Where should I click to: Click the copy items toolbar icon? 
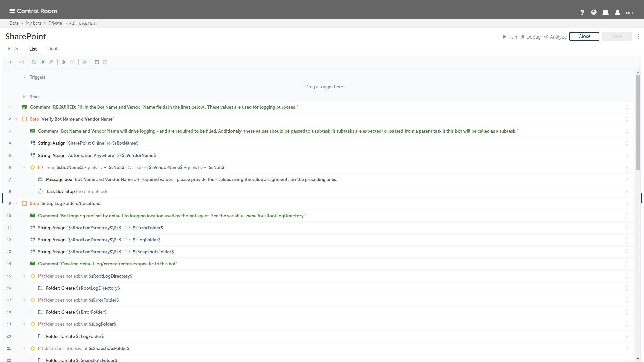[34, 62]
